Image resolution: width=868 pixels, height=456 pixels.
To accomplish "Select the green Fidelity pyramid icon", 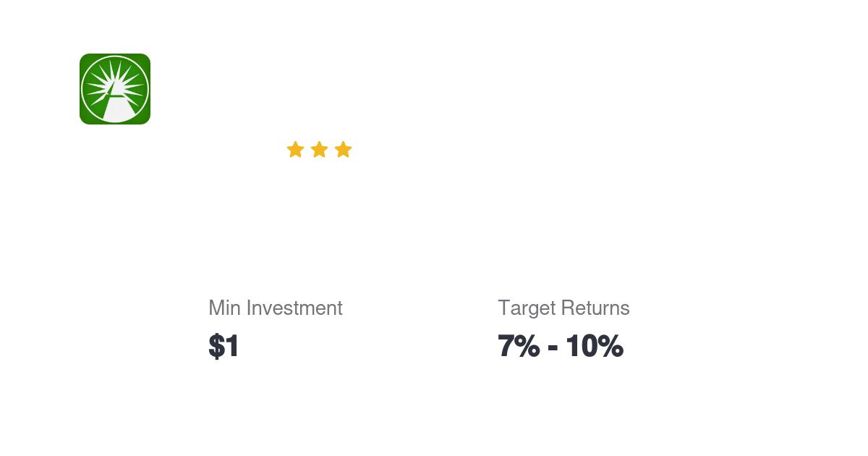I will pos(114,88).
